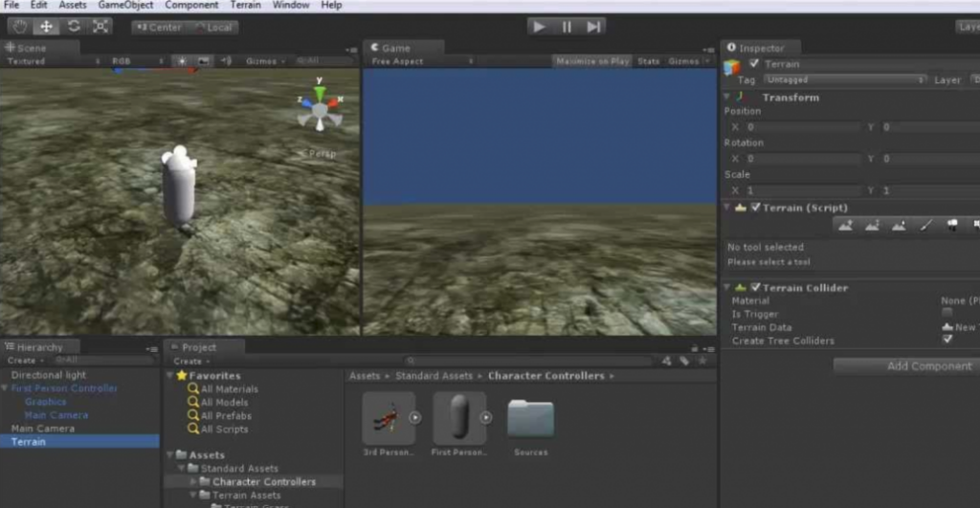Screen dimensions: 980x508
Task: Toggle scene audio speaker icon
Action: [x=226, y=61]
